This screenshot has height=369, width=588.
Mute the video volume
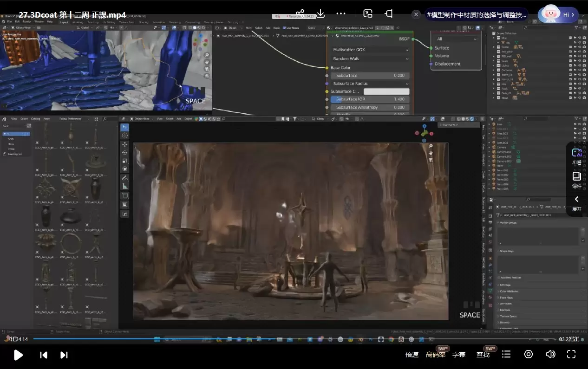point(550,355)
